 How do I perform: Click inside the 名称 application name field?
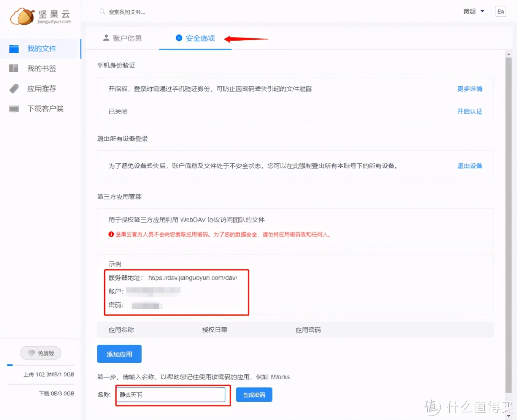click(171, 395)
